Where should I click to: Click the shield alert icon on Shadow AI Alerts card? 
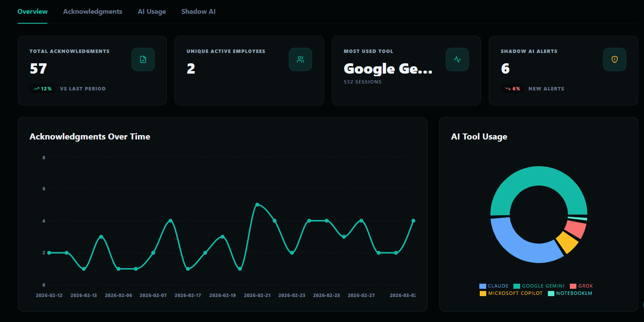(x=614, y=59)
